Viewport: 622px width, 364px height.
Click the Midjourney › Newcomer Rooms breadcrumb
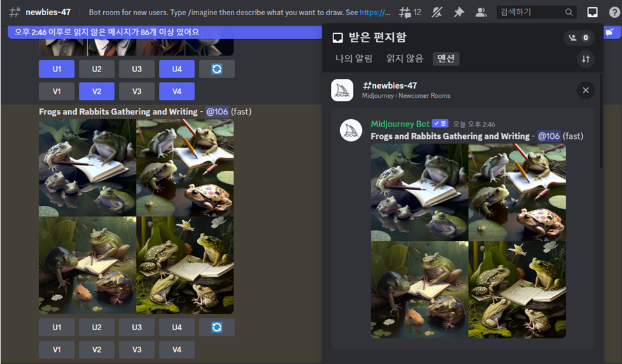pyautogui.click(x=406, y=96)
